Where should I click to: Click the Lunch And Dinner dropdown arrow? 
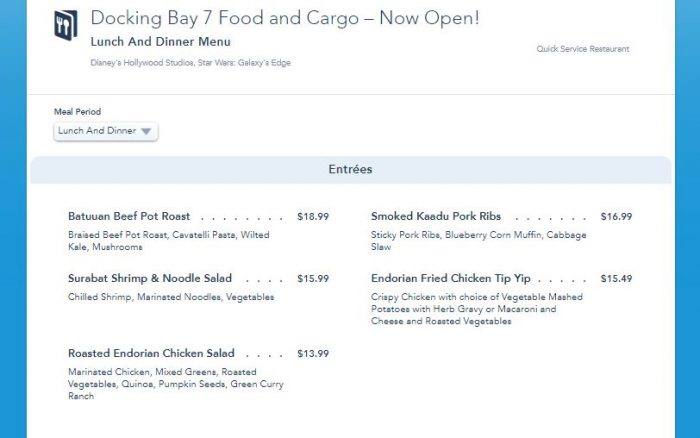146,131
